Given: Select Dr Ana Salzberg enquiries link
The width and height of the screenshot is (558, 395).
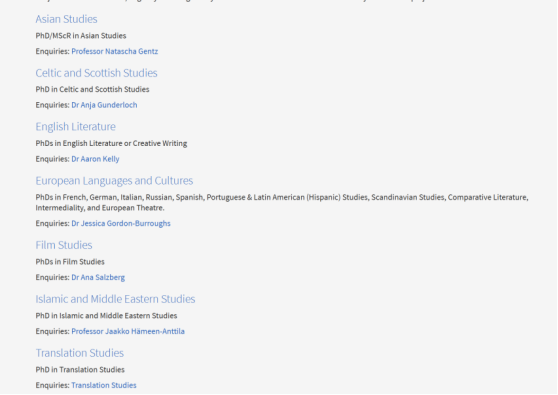Looking at the screenshot, I should [x=98, y=277].
